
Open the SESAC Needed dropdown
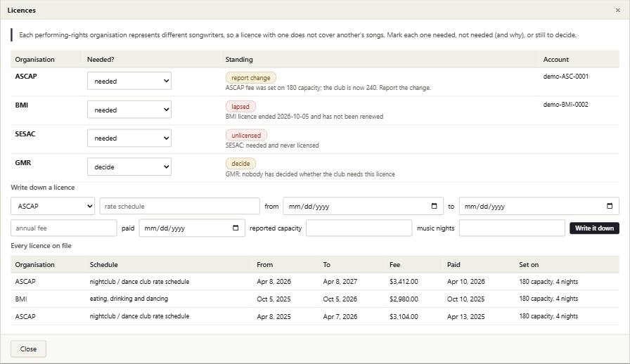click(129, 138)
